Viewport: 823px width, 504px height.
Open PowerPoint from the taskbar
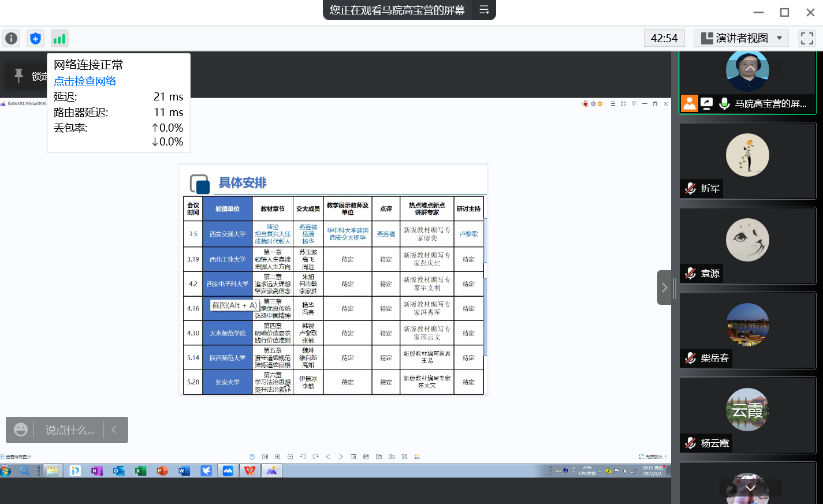pyautogui.click(x=162, y=471)
